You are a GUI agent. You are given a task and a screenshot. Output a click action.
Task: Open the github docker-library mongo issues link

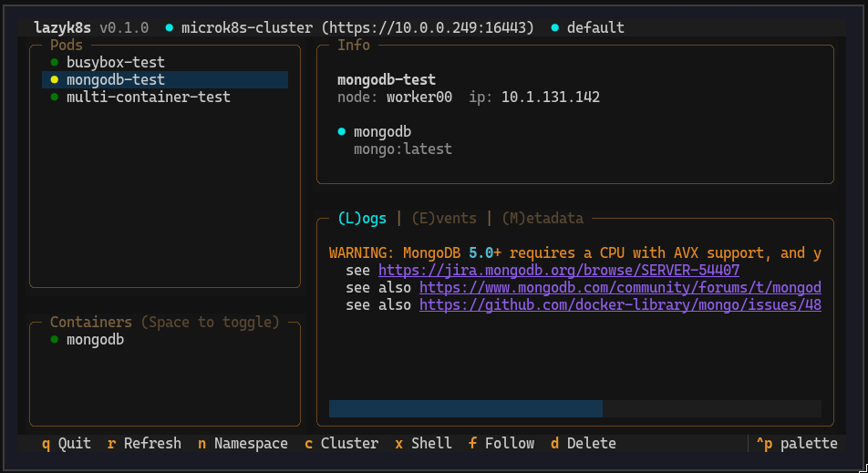click(x=620, y=304)
